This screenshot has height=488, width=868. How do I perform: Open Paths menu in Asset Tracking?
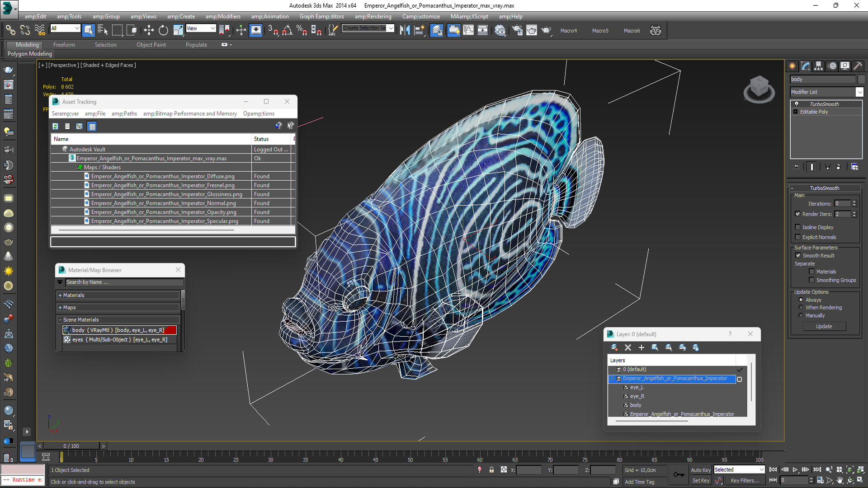pyautogui.click(x=124, y=113)
